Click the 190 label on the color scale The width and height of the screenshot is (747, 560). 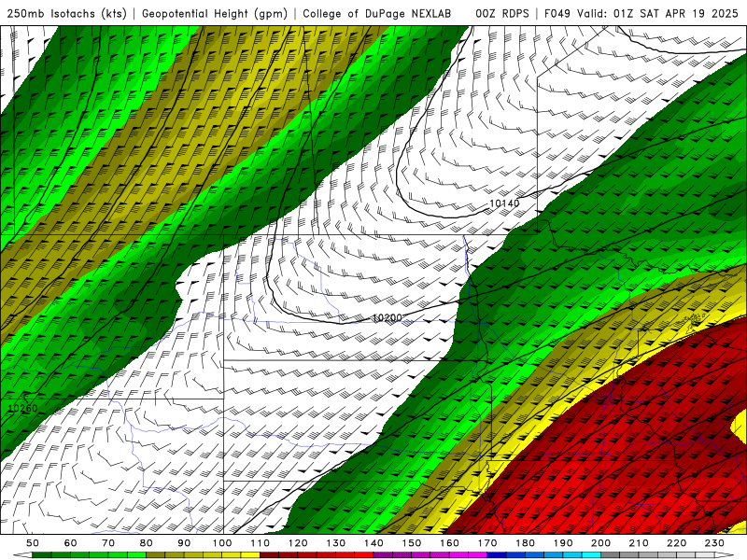pos(564,543)
